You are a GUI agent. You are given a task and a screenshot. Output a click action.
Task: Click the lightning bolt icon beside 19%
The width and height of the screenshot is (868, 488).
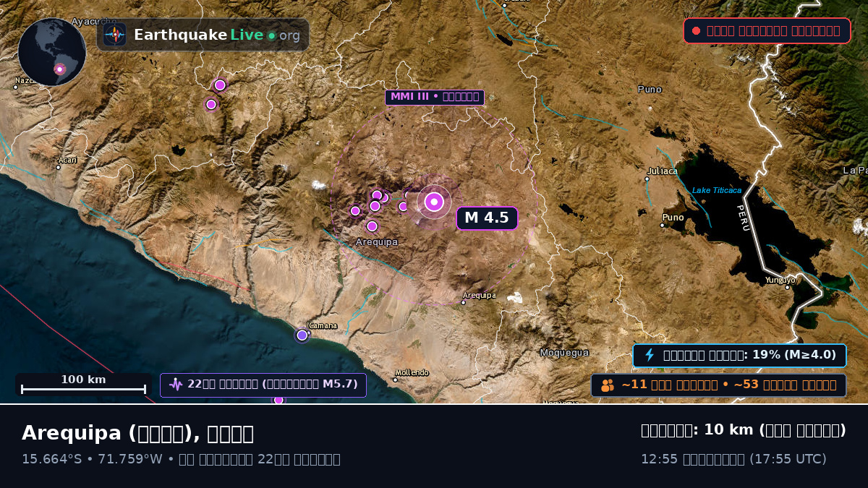[x=650, y=355]
